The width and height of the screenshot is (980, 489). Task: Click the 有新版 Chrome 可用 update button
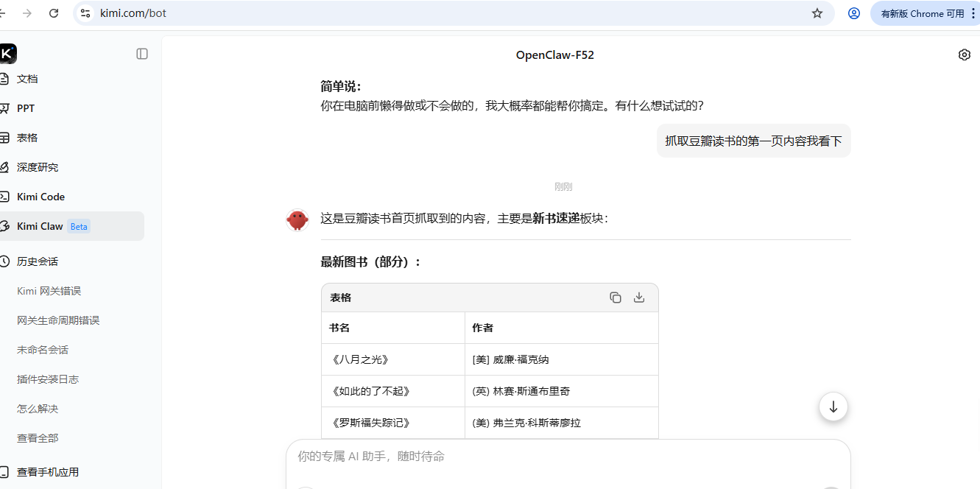click(x=925, y=13)
